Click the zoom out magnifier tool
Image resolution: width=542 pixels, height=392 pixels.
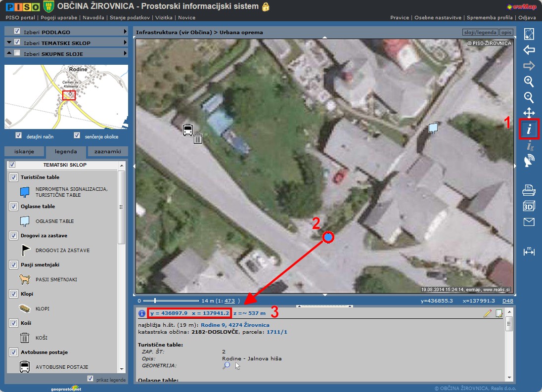529,97
